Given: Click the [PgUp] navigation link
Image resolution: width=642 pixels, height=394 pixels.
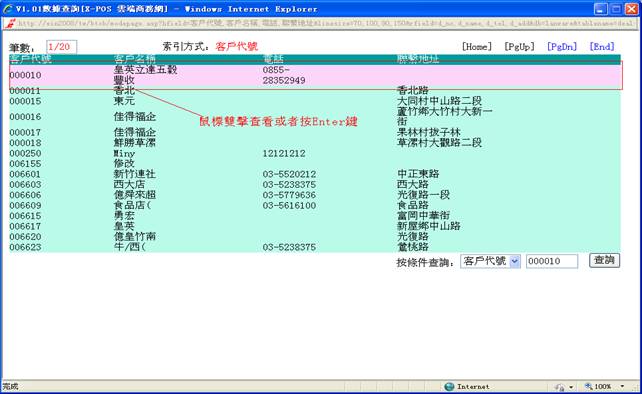Looking at the screenshot, I should [519, 47].
